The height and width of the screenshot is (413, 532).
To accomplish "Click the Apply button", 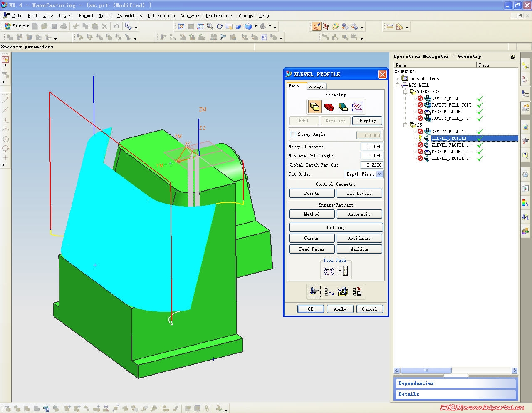I will point(340,309).
